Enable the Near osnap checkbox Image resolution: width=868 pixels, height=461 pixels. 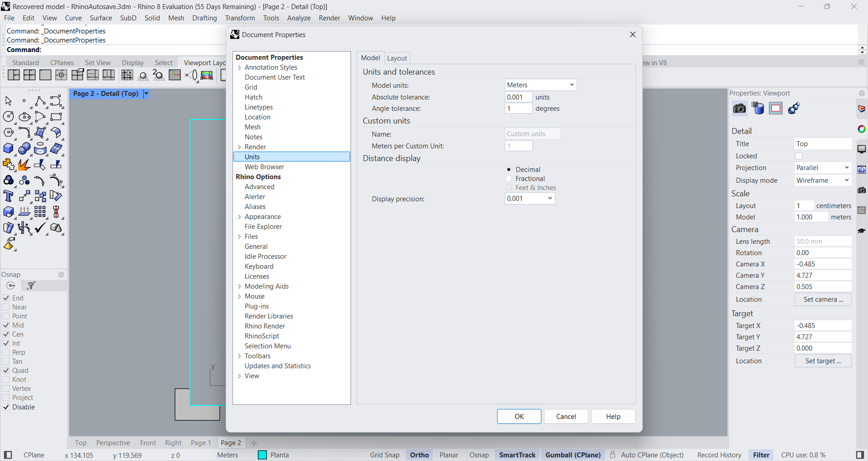pyautogui.click(x=6, y=307)
